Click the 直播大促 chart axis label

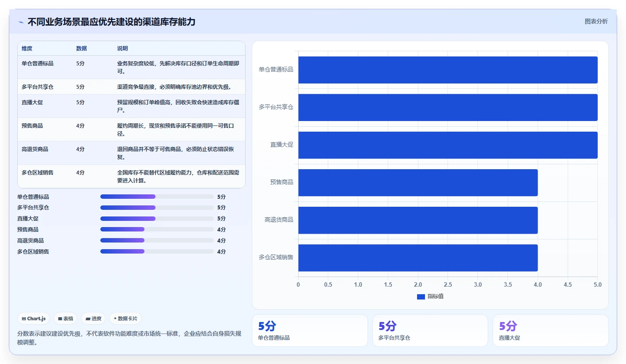tap(282, 145)
